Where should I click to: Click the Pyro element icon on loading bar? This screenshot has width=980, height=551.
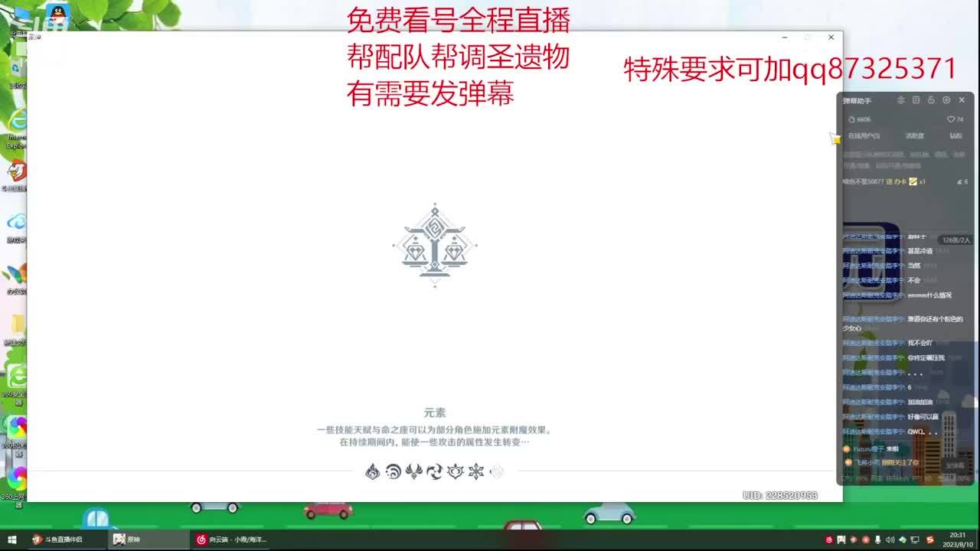(x=373, y=471)
